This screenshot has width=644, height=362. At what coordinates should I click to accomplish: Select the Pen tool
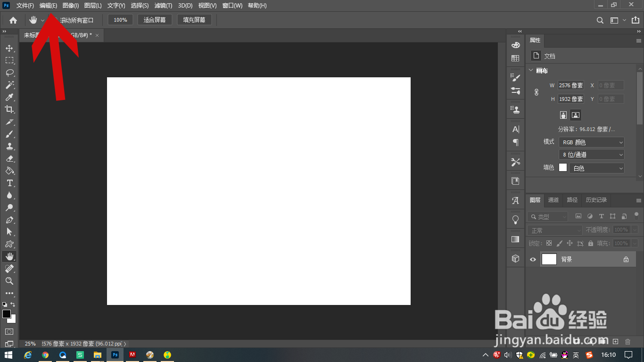click(x=9, y=220)
